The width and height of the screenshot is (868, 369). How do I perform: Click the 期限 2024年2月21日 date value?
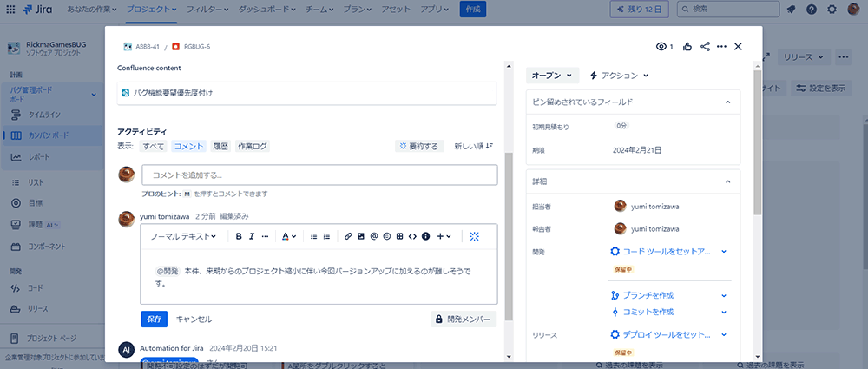637,149
